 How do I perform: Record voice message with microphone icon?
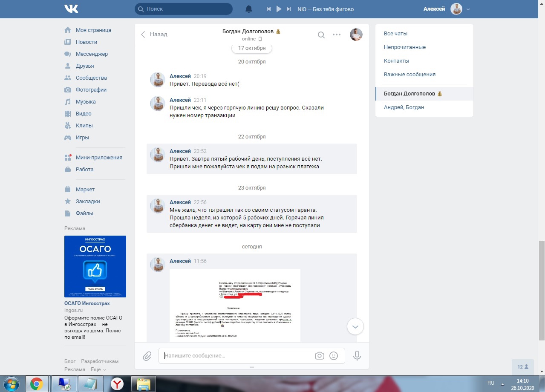(x=357, y=356)
